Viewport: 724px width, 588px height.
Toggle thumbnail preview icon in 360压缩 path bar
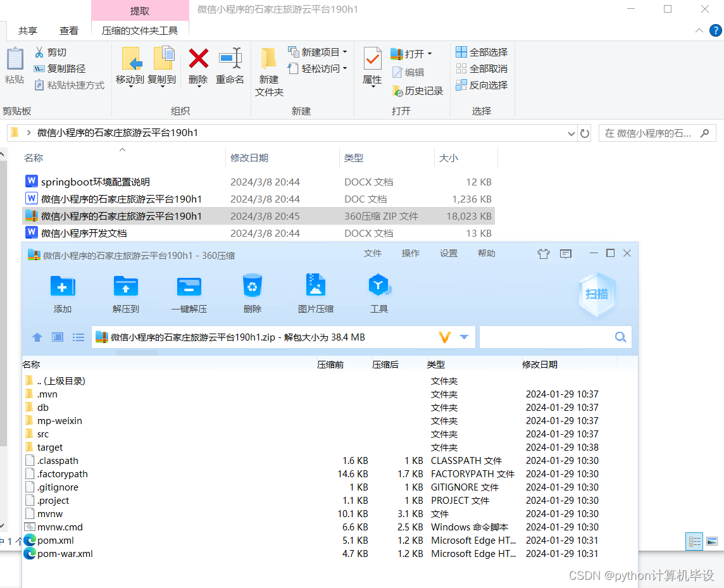click(x=57, y=337)
